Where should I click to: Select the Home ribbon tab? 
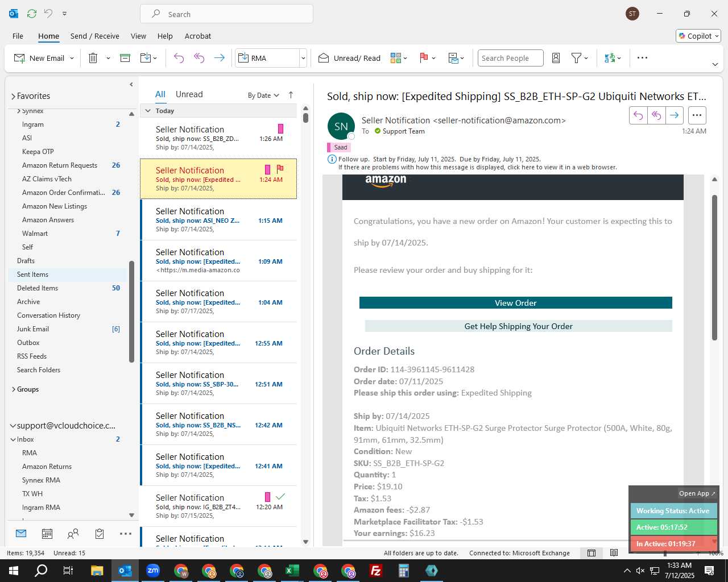tap(48, 36)
